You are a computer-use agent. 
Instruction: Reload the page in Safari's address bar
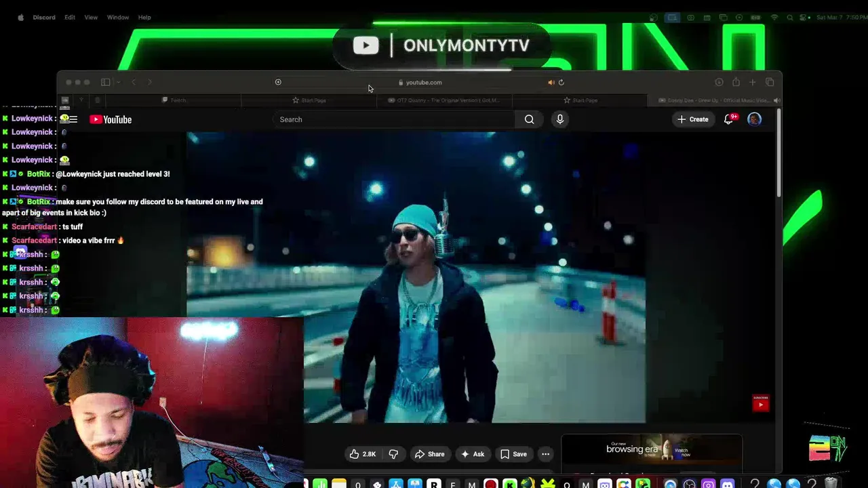[x=561, y=82]
